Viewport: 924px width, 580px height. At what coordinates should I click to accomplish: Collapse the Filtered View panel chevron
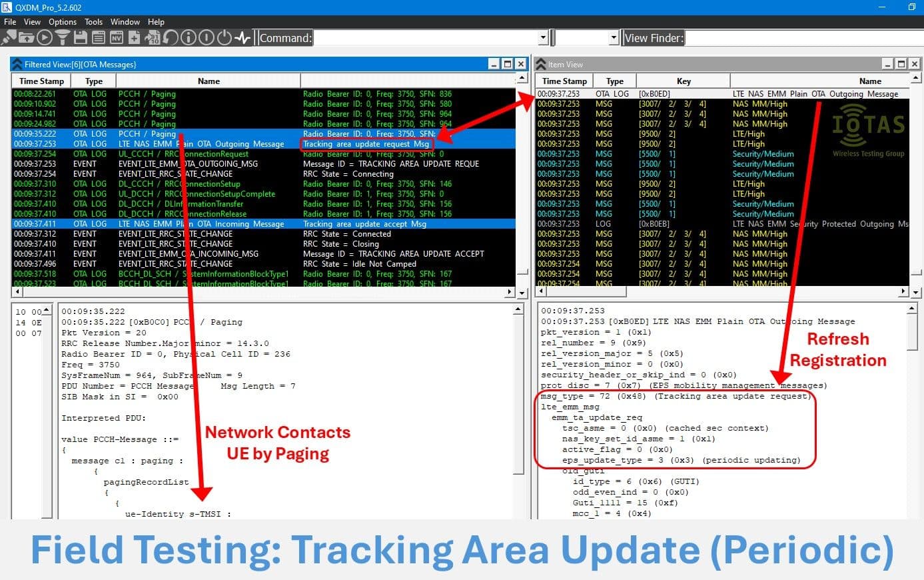pyautogui.click(x=17, y=65)
